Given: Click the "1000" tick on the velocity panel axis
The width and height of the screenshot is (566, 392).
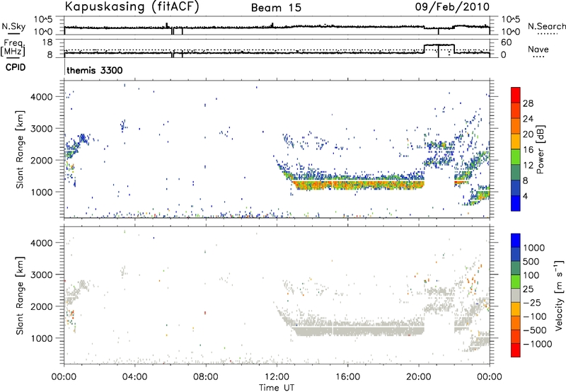Looking at the screenshot, I should point(42,338).
